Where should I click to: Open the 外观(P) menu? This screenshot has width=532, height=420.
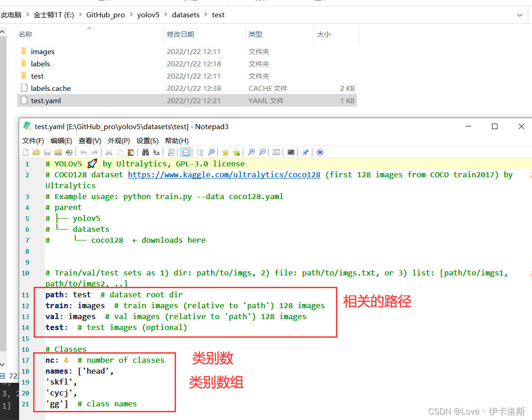[x=119, y=141]
